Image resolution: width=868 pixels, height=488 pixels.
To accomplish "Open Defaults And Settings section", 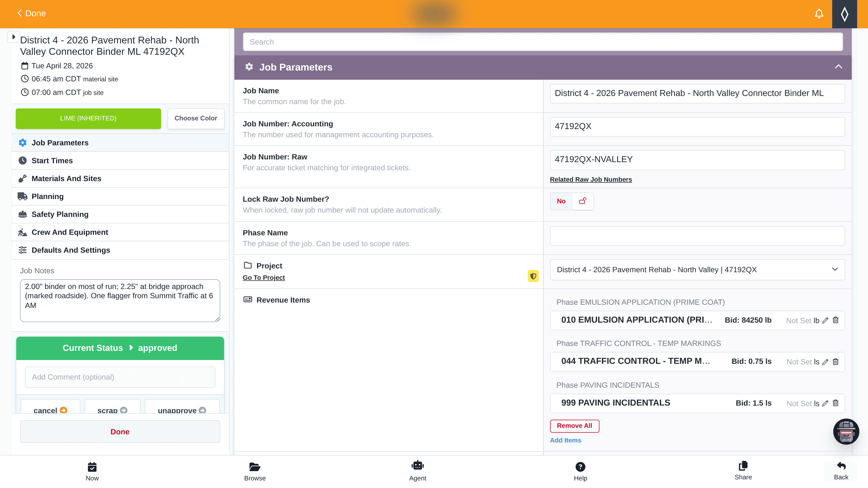I will (x=120, y=250).
